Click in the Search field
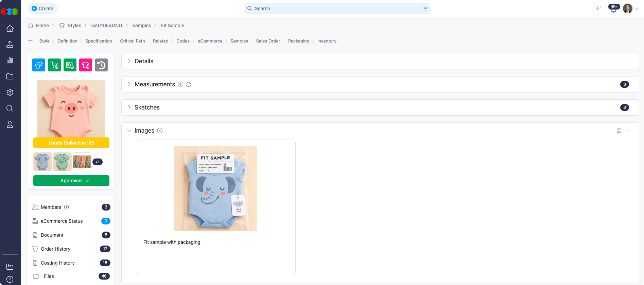This screenshot has height=285, width=644. [x=337, y=9]
